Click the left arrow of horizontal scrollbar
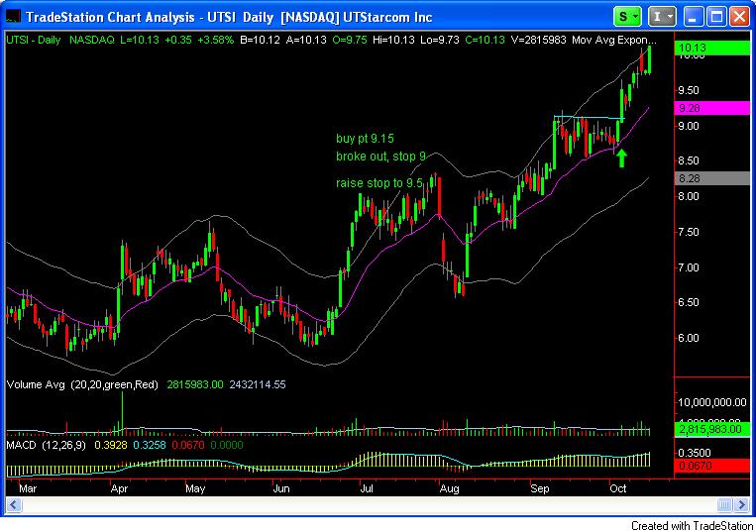This screenshot has height=532, width=756. (13, 505)
